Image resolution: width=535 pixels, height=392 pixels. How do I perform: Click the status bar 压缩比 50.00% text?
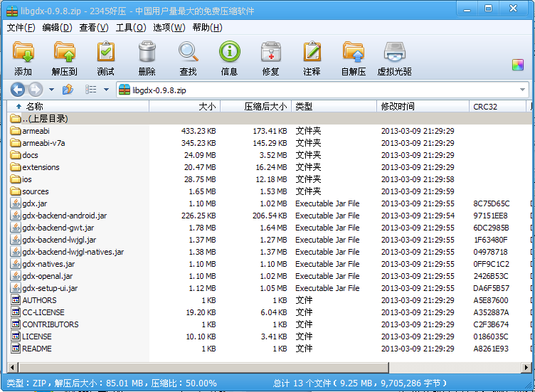click(x=184, y=383)
